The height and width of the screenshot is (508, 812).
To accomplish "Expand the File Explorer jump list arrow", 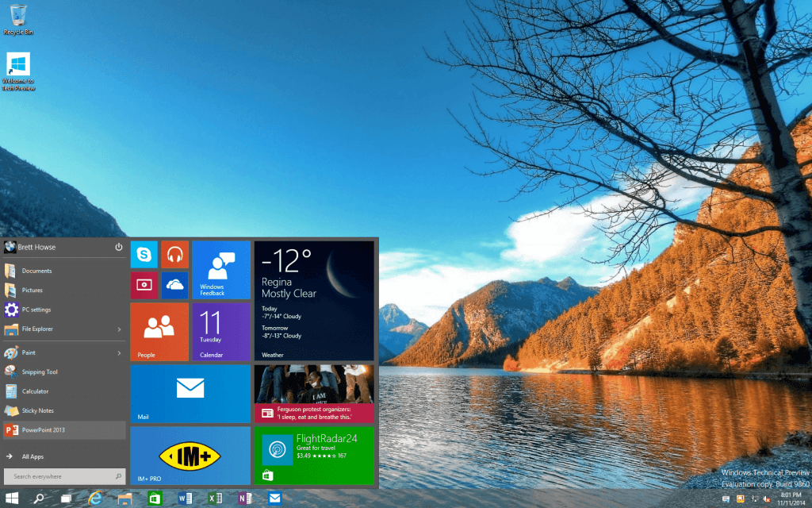I will pos(119,329).
